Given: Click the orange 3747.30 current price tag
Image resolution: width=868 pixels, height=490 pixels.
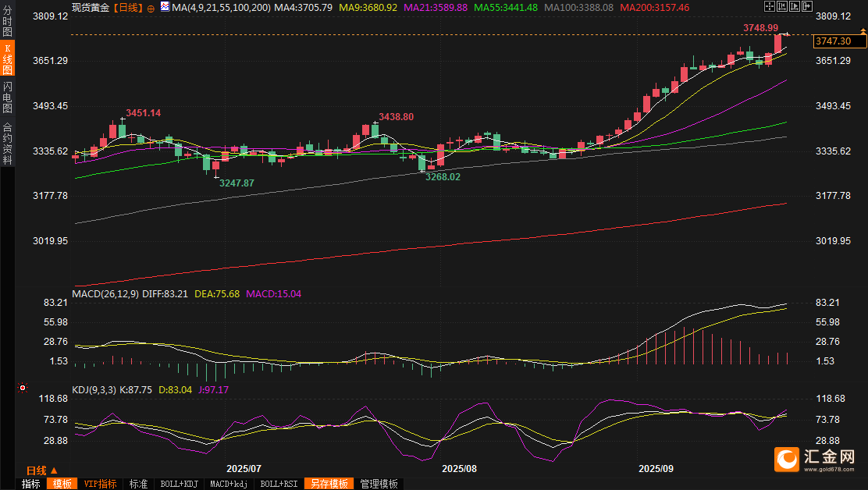Looking at the screenshot, I should coord(840,41).
